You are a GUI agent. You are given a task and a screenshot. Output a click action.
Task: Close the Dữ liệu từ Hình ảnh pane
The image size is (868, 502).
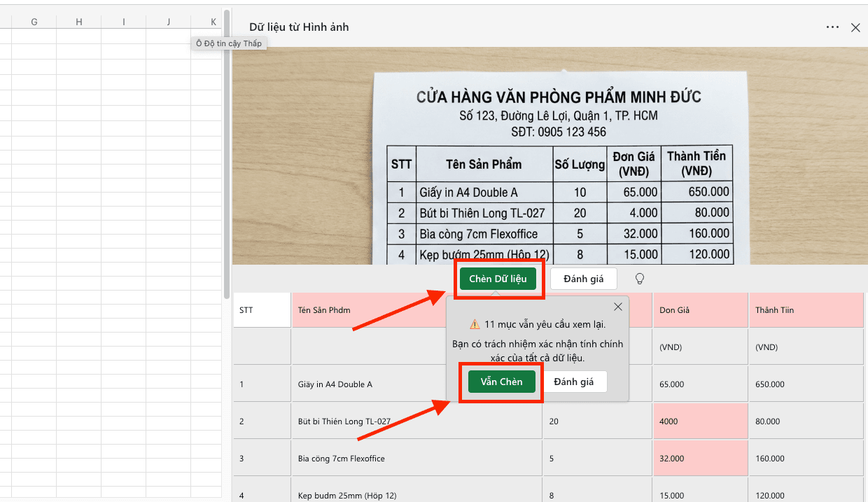[x=855, y=27]
